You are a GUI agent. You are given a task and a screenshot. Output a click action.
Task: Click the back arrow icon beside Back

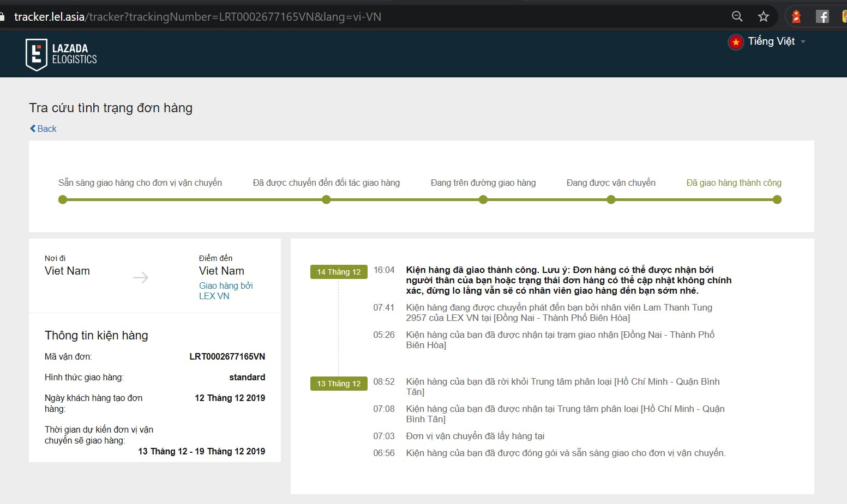point(32,128)
